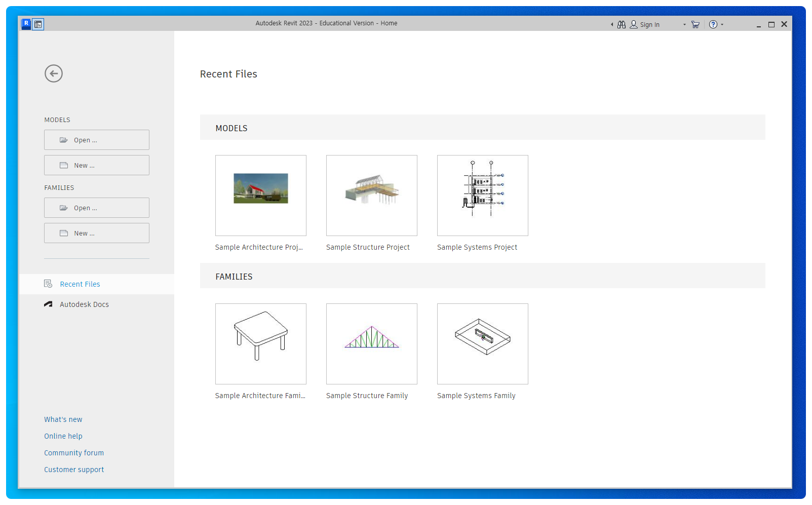Image resolution: width=812 pixels, height=505 pixels.
Task: Click the Help question mark icon
Action: (x=713, y=24)
